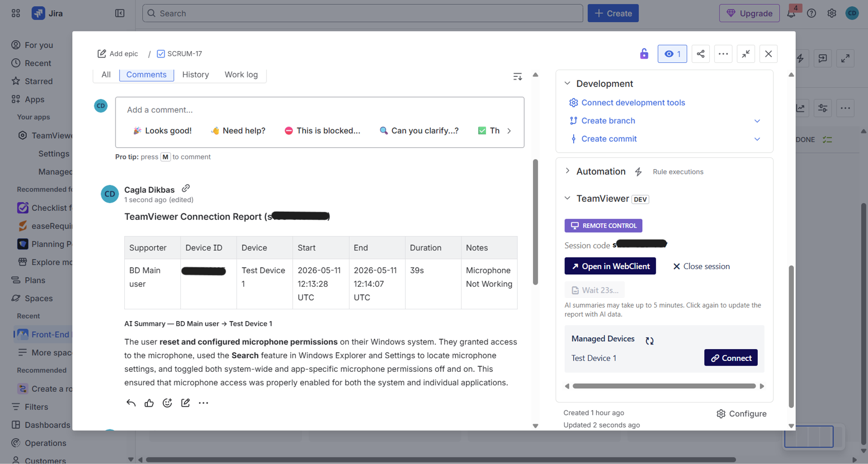Viewport: 868px width, 464px height.
Task: Open the app switcher grid icon
Action: point(16,13)
